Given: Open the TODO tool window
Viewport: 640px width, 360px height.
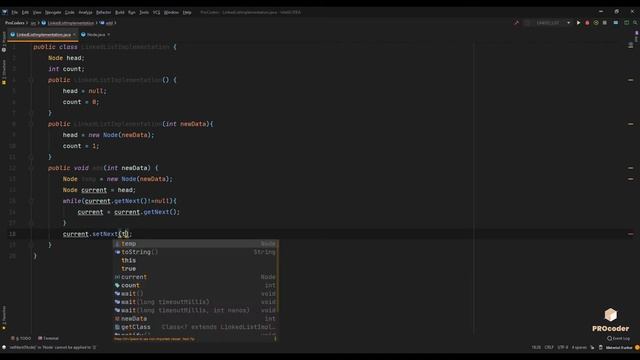Looking at the screenshot, I should pyautogui.click(x=21, y=338).
